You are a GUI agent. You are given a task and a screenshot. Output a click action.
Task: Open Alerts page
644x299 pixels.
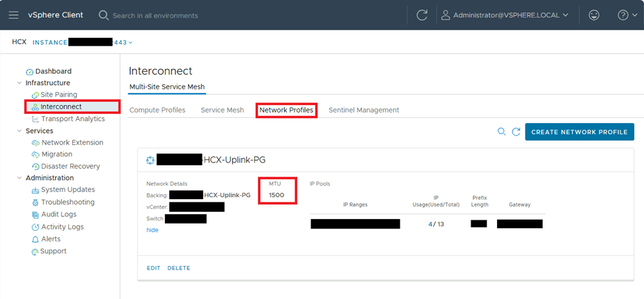point(50,239)
